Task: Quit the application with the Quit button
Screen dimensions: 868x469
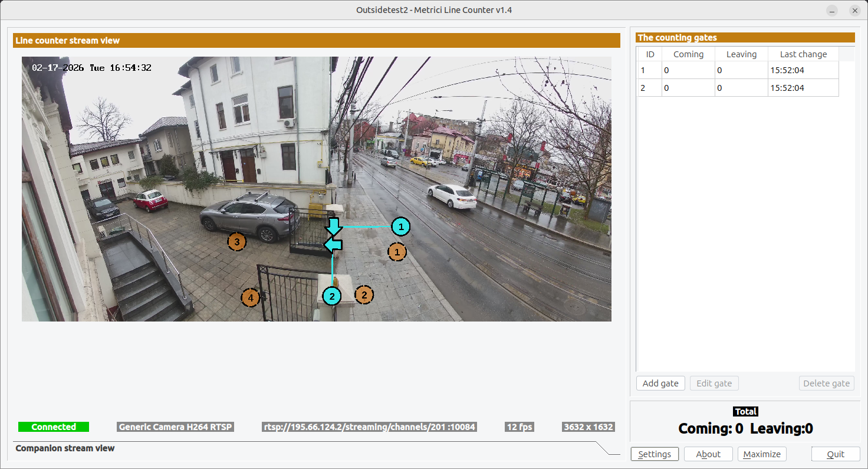Action: pyautogui.click(x=836, y=454)
